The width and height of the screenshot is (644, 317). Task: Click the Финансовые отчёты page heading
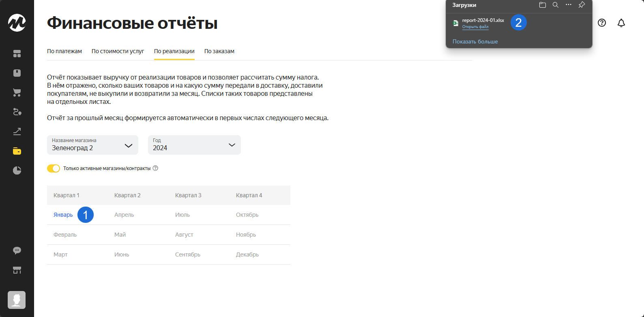pyautogui.click(x=132, y=23)
